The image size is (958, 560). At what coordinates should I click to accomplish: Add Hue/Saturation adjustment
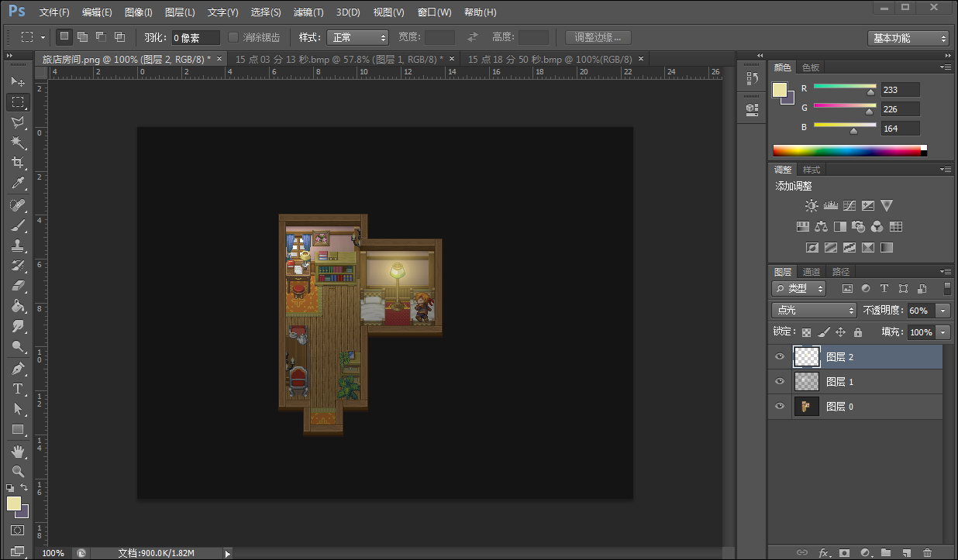coord(803,227)
